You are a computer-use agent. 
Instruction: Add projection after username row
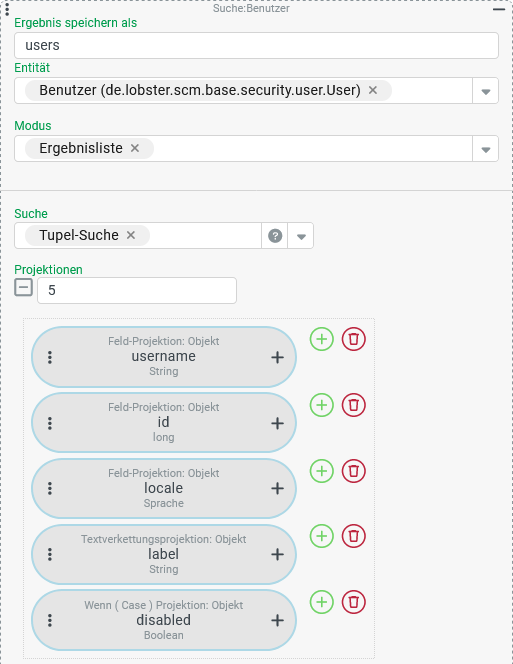click(322, 339)
